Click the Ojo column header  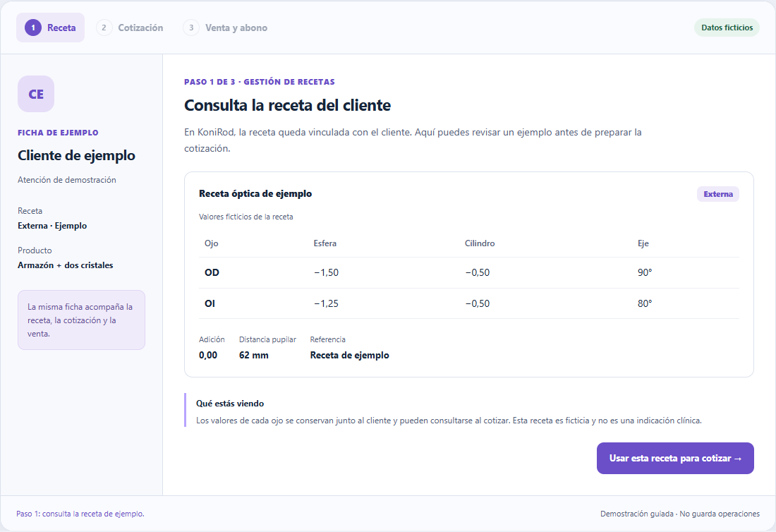point(212,243)
